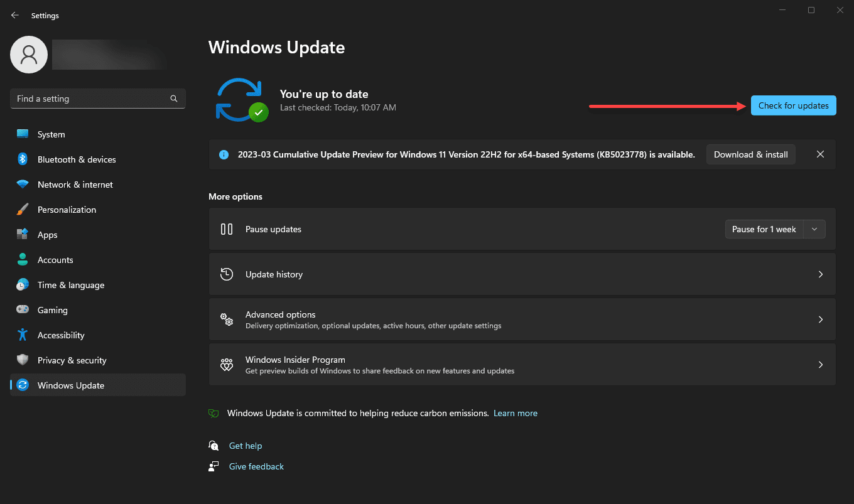This screenshot has height=504, width=854.
Task: Click the user profile avatar
Action: tap(29, 55)
